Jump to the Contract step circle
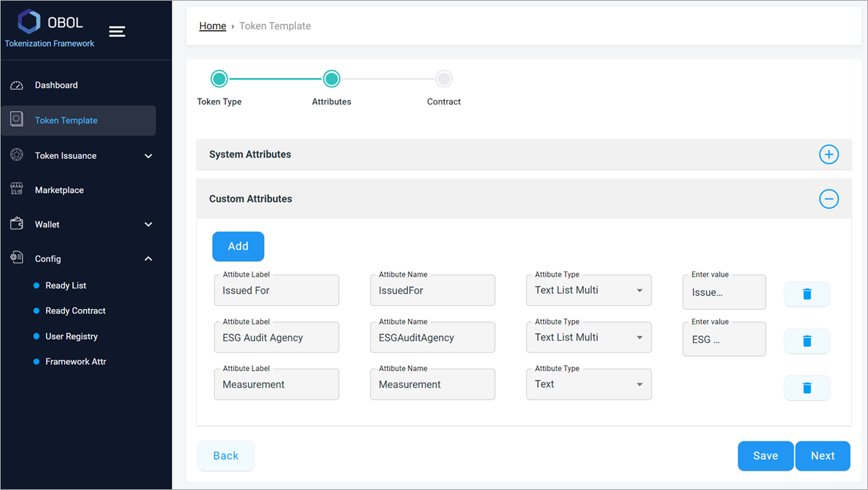 [443, 79]
